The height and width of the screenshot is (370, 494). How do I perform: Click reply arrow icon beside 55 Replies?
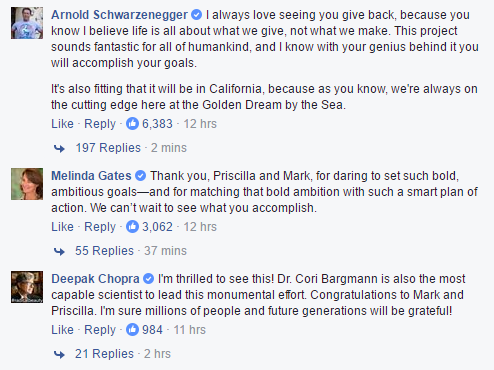point(59,251)
